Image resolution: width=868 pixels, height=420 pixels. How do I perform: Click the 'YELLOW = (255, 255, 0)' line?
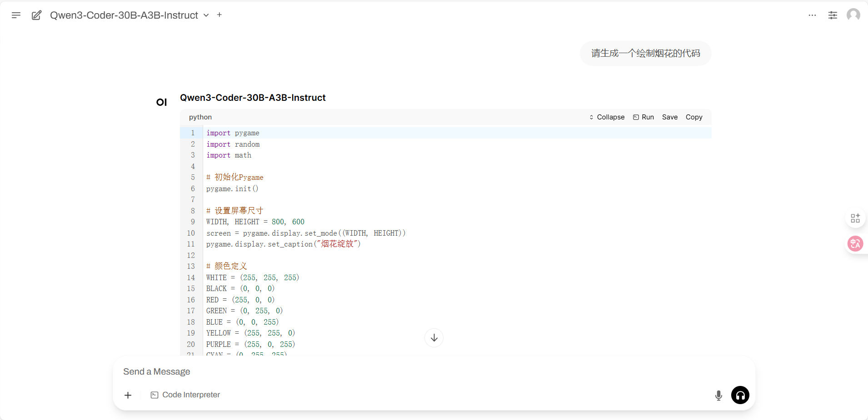[251, 333]
